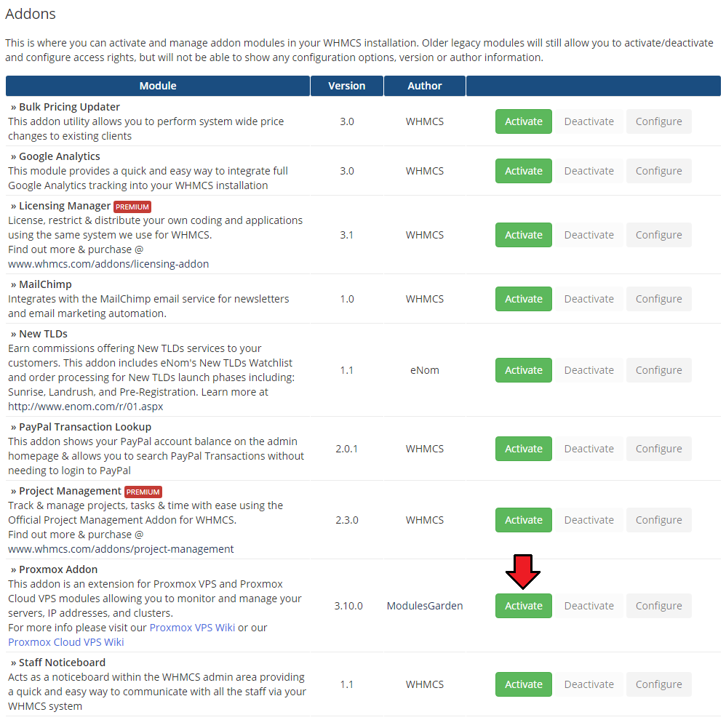Open Configure for Project Management
The height and width of the screenshot is (728, 726).
(658, 520)
